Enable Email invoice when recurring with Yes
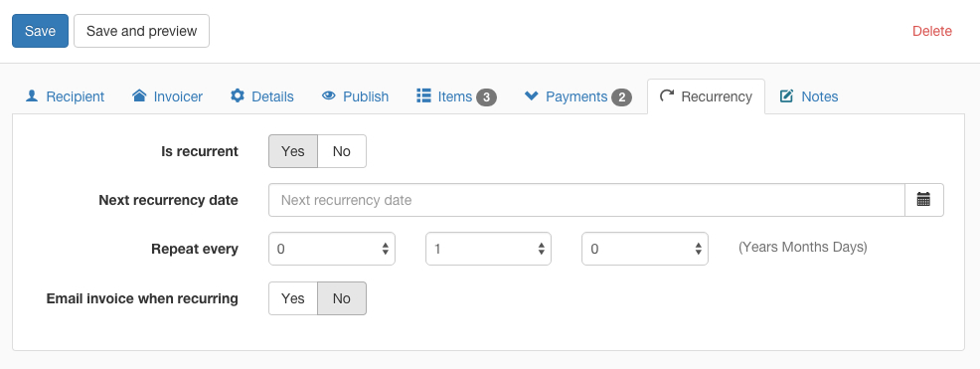Image resolution: width=980 pixels, height=369 pixels. coord(293,298)
